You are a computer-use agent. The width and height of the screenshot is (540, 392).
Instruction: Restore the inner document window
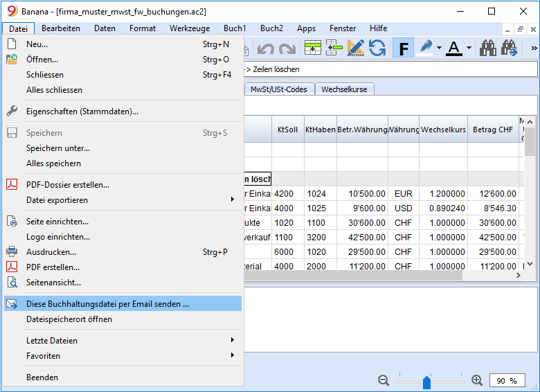point(521,30)
